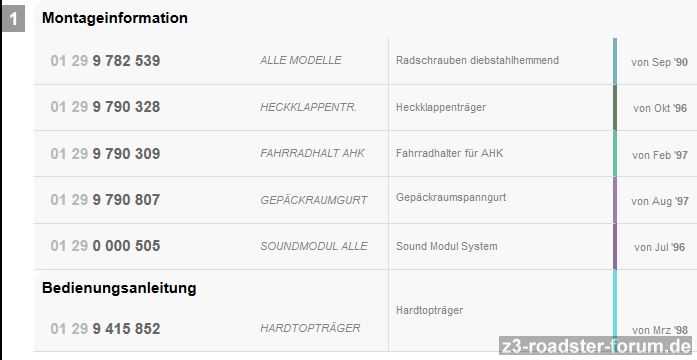
Task: Select the FAHRRADHALT AHK label
Action: coord(312,153)
